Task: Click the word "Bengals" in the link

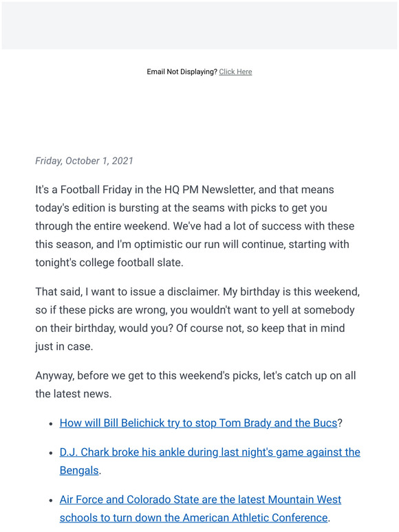Action: coord(79,471)
